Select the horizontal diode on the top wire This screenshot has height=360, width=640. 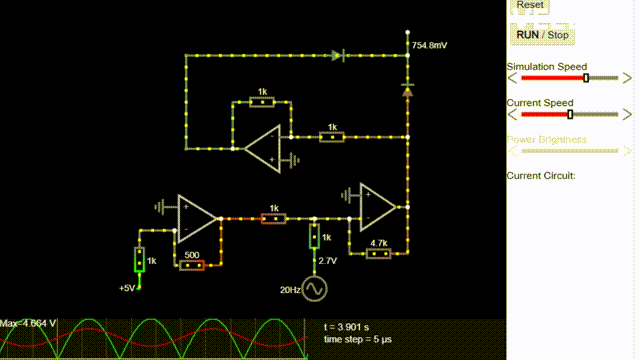pos(338,56)
